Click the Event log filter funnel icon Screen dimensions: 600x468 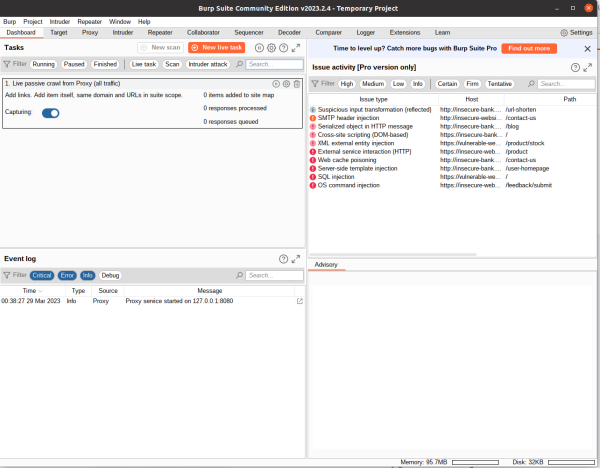coord(7,275)
